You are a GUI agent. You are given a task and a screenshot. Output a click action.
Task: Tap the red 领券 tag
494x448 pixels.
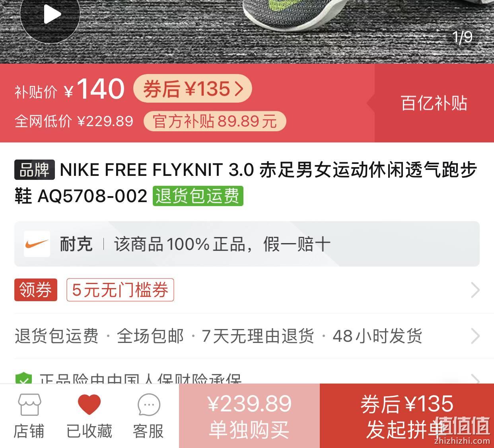tap(36, 290)
